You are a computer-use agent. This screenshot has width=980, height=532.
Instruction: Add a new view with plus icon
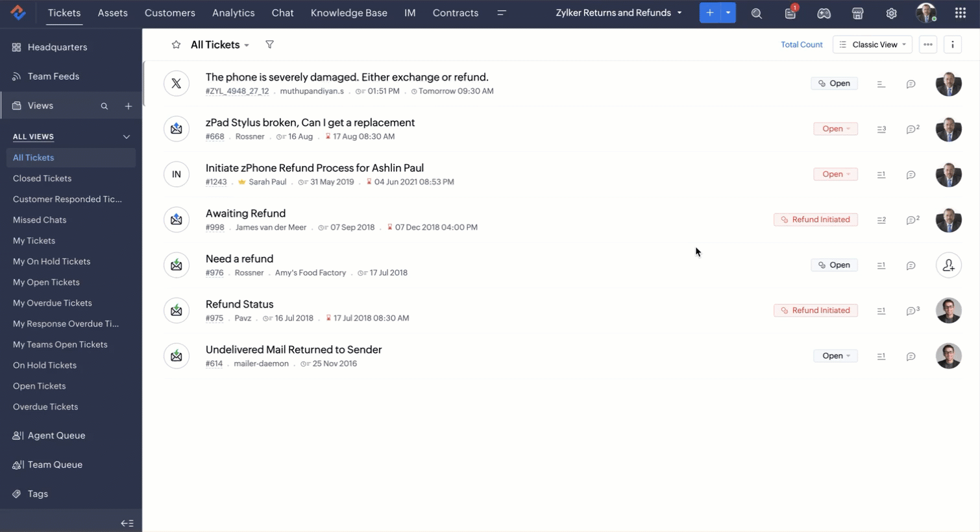(x=129, y=106)
